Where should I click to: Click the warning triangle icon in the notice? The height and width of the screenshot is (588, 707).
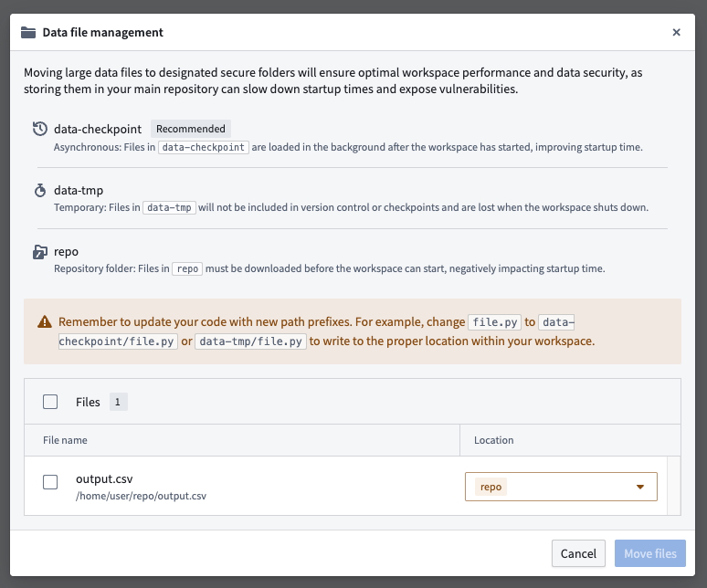(x=45, y=321)
